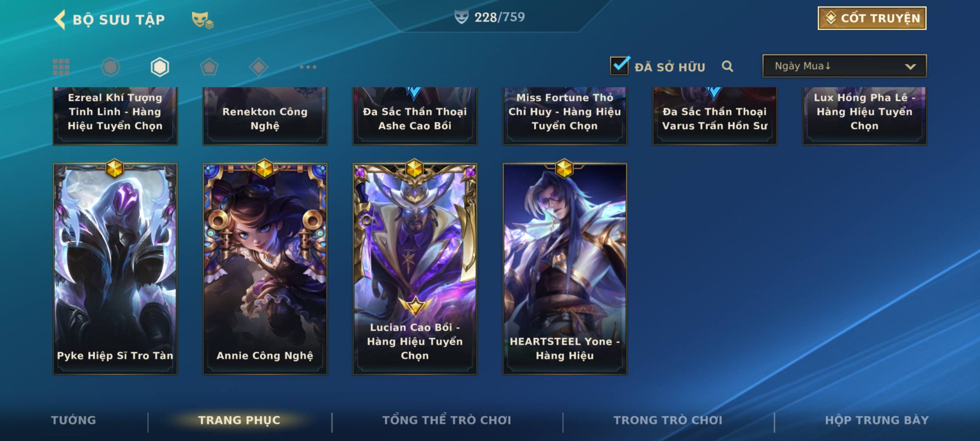Viewport: 980px width, 441px height.
Task: Click the Cốt Truyện button
Action: click(872, 18)
